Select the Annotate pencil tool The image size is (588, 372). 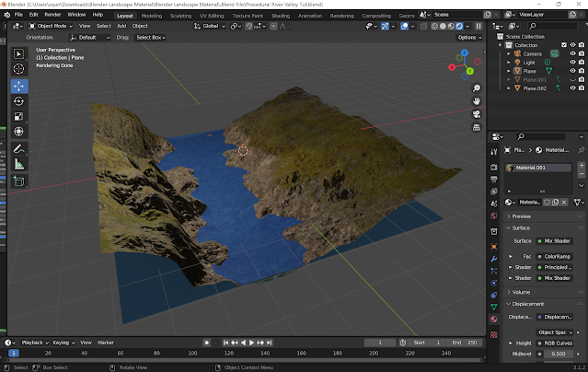pyautogui.click(x=18, y=148)
